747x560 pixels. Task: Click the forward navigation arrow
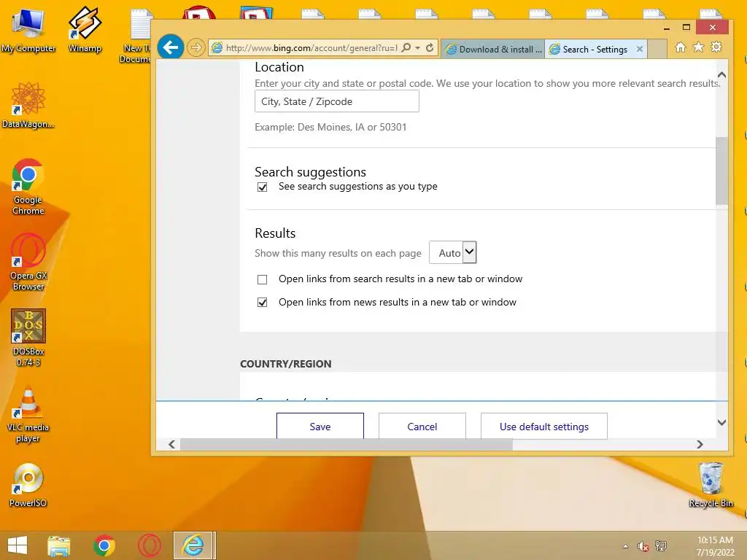tap(196, 47)
